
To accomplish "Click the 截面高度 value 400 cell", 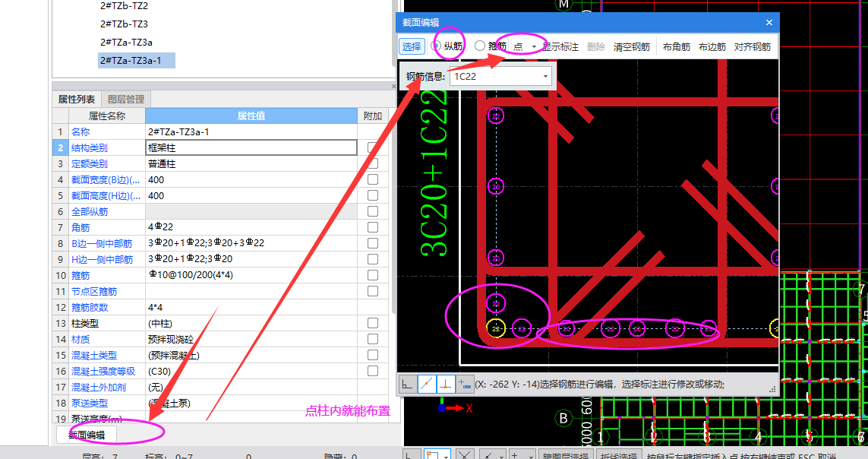I will 251,195.
